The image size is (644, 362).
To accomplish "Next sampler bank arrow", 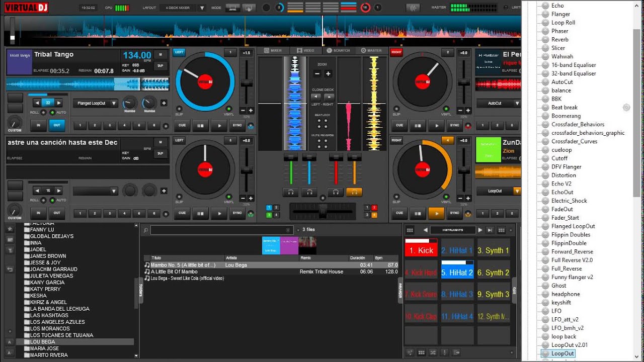I will [x=480, y=230].
